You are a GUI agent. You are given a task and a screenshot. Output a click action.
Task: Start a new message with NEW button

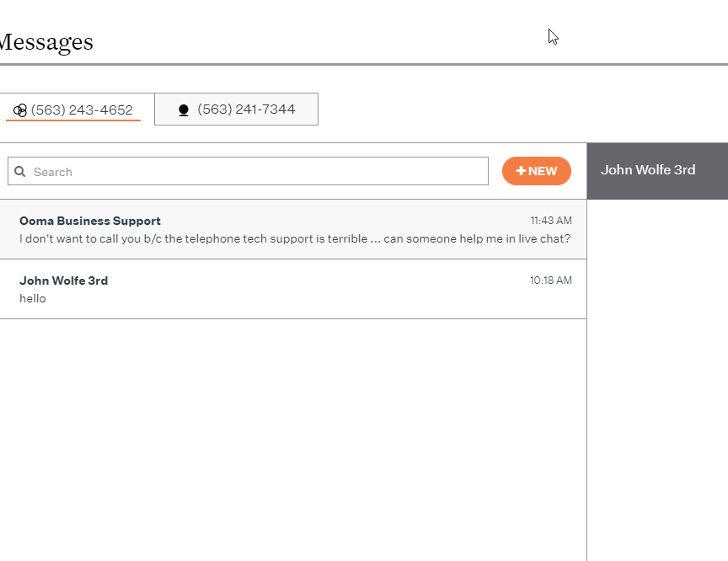[536, 171]
